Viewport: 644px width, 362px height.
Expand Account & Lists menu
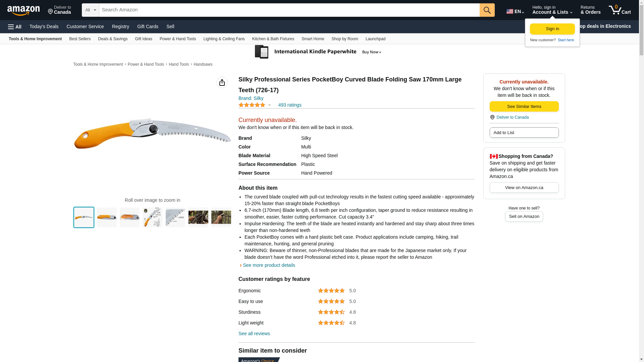coord(552,10)
